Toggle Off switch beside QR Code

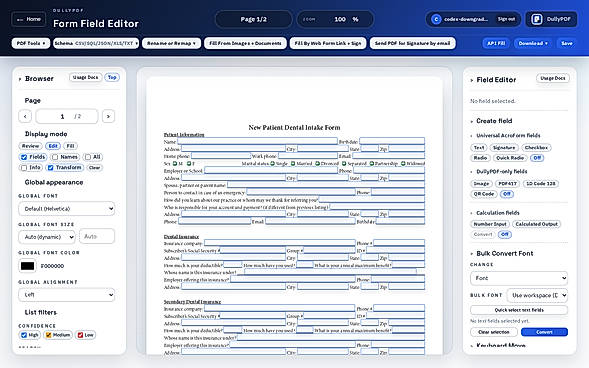pyautogui.click(x=507, y=194)
